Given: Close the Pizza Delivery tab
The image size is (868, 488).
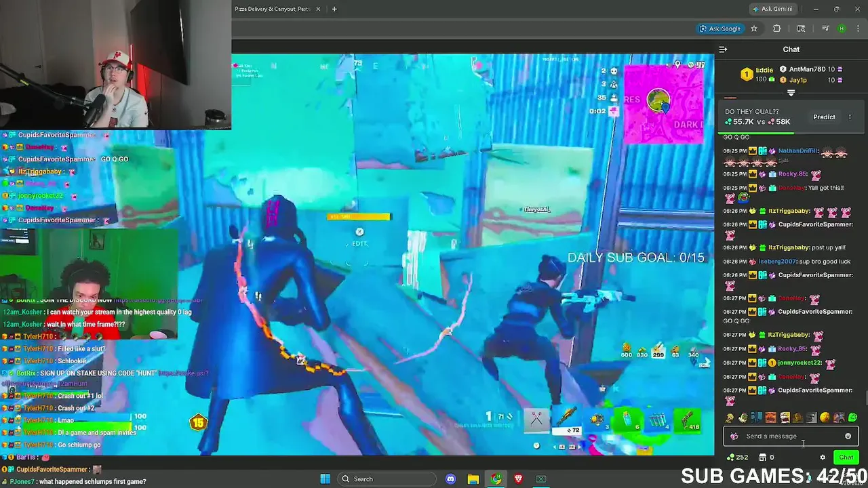Looking at the screenshot, I should pos(319,9).
